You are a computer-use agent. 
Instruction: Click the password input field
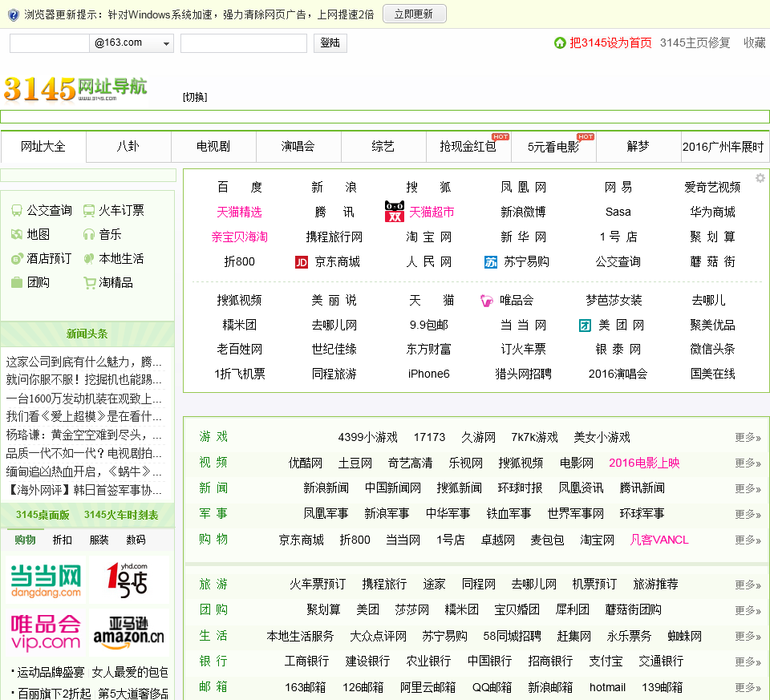point(244,43)
